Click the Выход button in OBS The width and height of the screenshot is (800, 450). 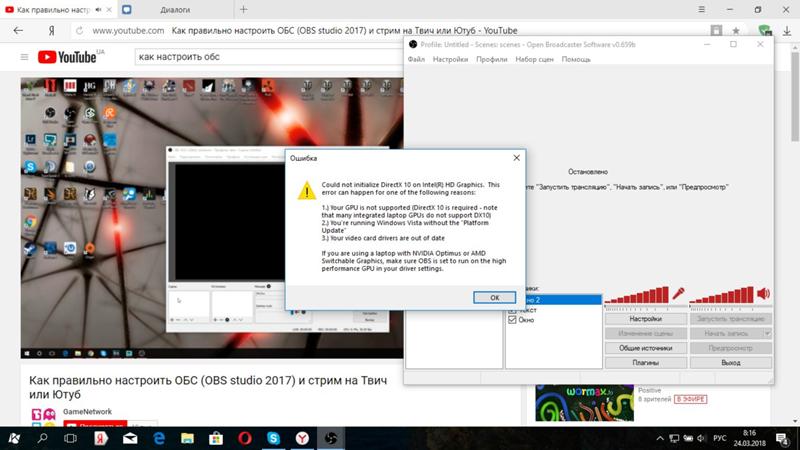pyautogui.click(x=731, y=363)
